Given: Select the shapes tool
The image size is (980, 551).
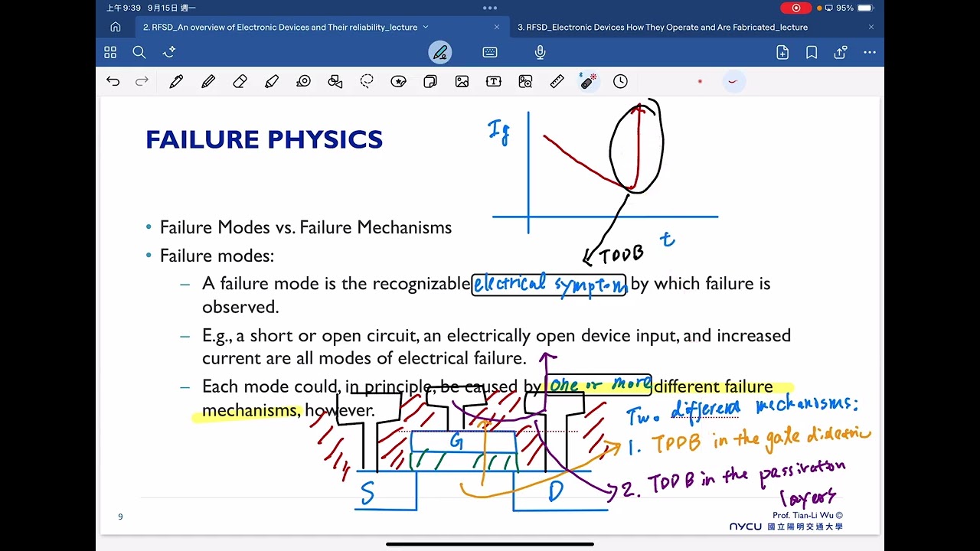Looking at the screenshot, I should (x=335, y=81).
